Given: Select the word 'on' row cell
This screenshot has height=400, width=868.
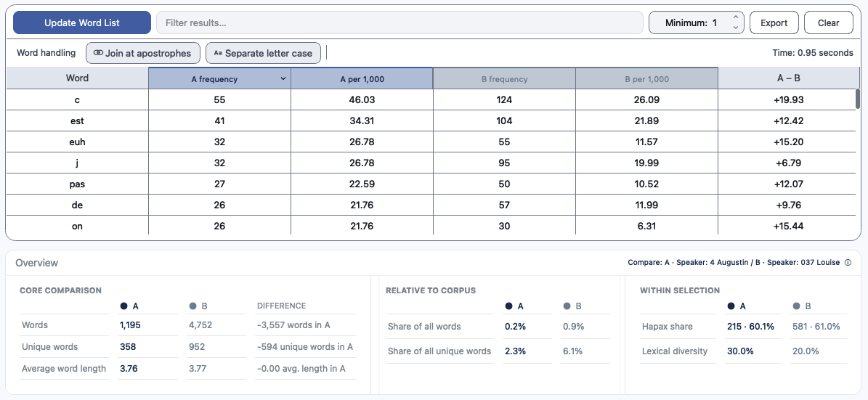Looking at the screenshot, I should tap(77, 226).
